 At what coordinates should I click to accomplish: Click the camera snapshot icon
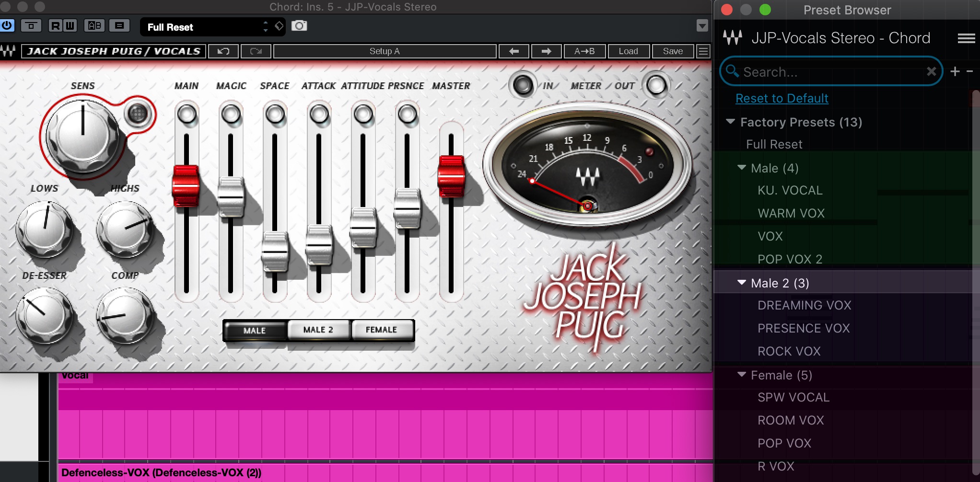click(x=299, y=26)
